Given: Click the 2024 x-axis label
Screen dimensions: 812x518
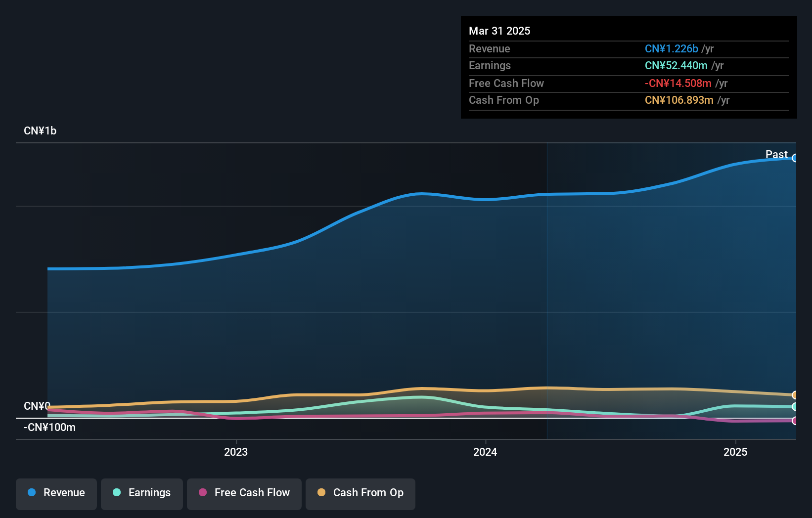Looking at the screenshot, I should [x=485, y=452].
